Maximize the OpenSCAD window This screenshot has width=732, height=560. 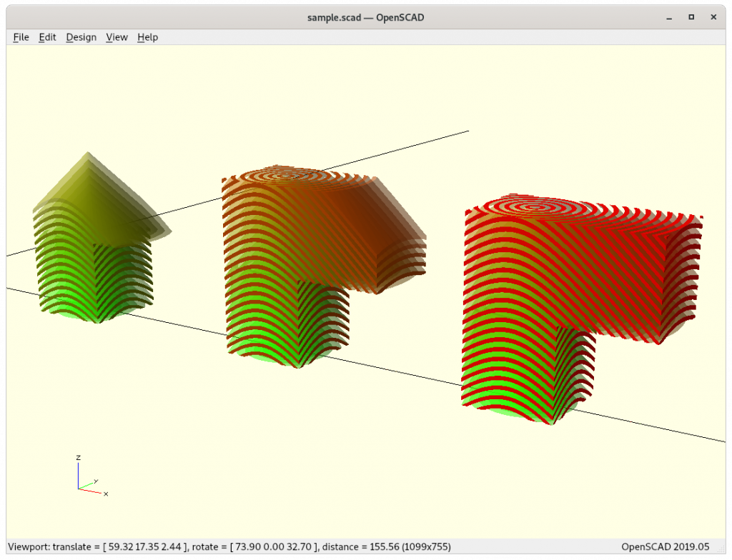[x=691, y=17]
